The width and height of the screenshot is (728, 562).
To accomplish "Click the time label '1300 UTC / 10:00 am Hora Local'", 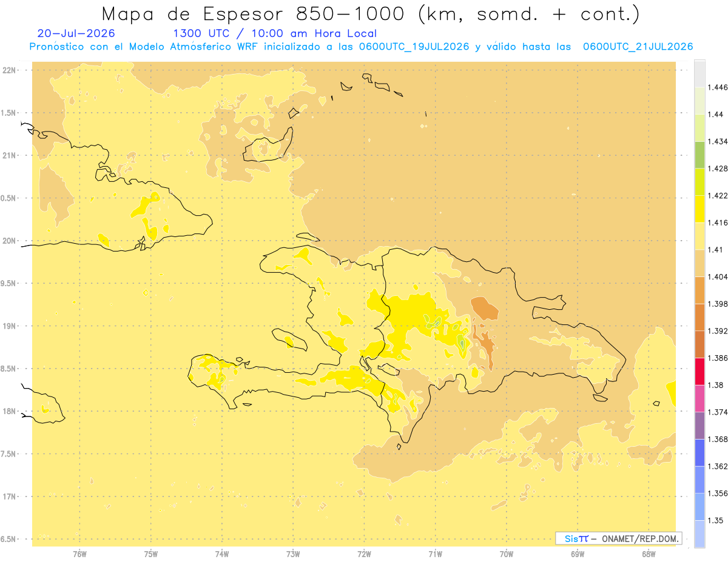I will pos(275,33).
